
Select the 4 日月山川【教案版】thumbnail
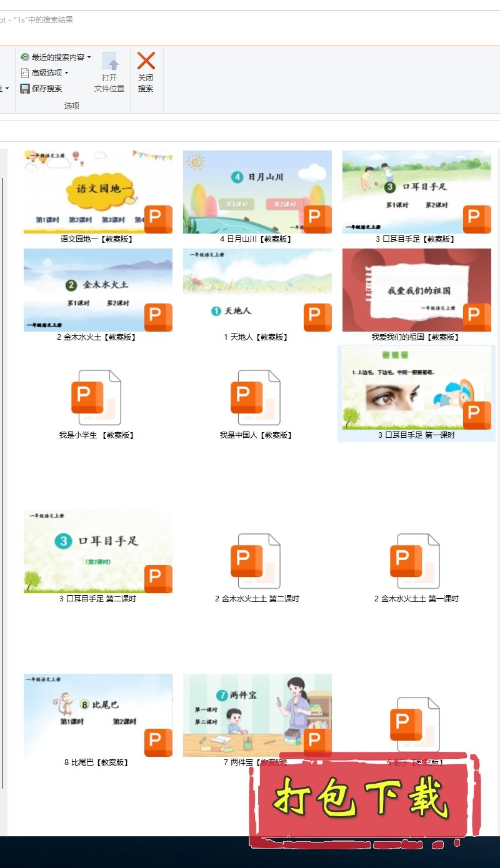[x=257, y=192]
